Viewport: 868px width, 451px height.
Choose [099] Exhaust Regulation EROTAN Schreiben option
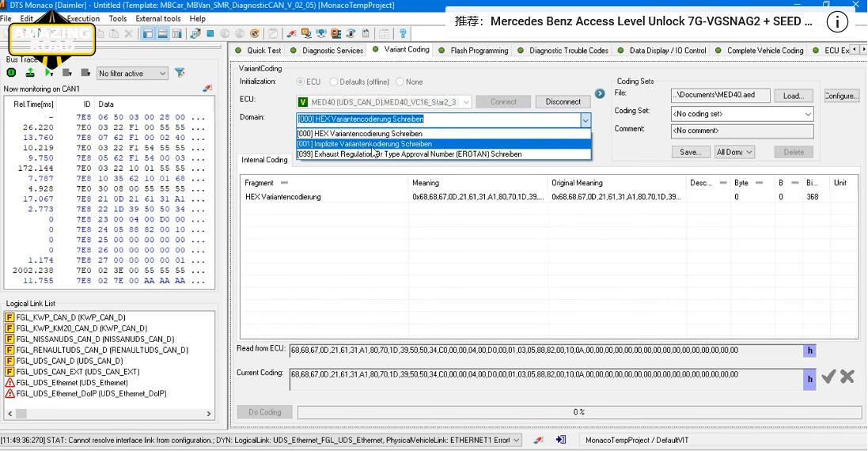click(x=443, y=154)
